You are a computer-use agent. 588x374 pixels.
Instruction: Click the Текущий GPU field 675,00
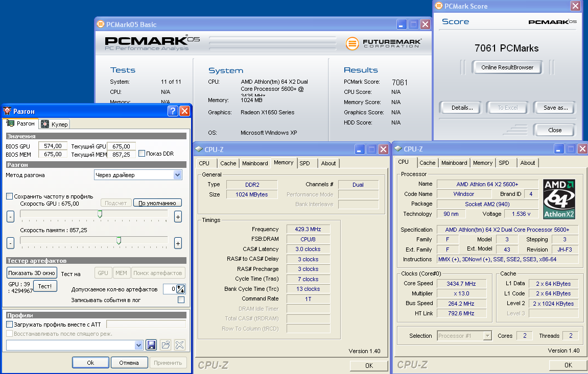(x=121, y=146)
